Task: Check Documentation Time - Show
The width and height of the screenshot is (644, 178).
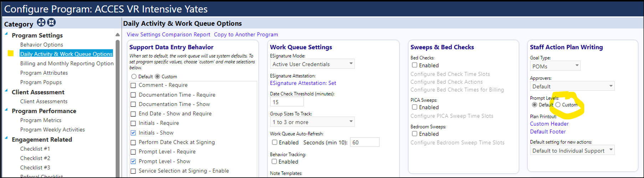Action: 133,104
